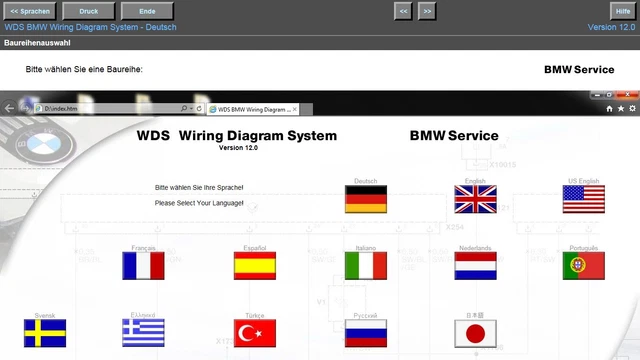Select the Svensk Swedish flag
Viewport: 640px width, 360px height.
[x=45, y=333]
